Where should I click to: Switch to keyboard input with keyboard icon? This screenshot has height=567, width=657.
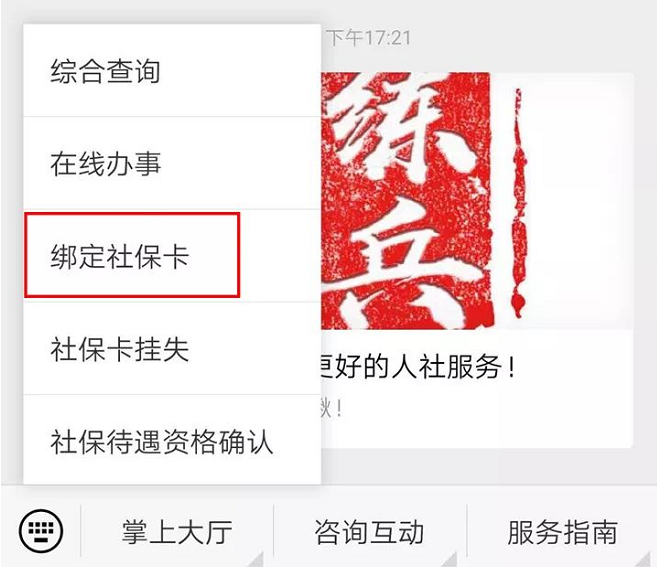[41, 531]
